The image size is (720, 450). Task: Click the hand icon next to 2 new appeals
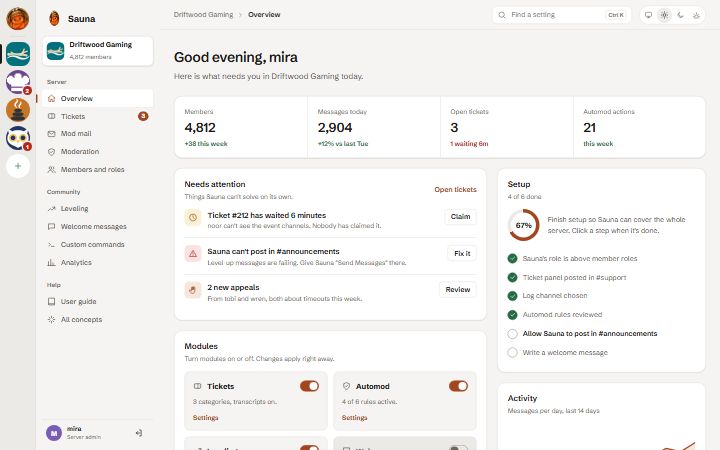pyautogui.click(x=193, y=290)
